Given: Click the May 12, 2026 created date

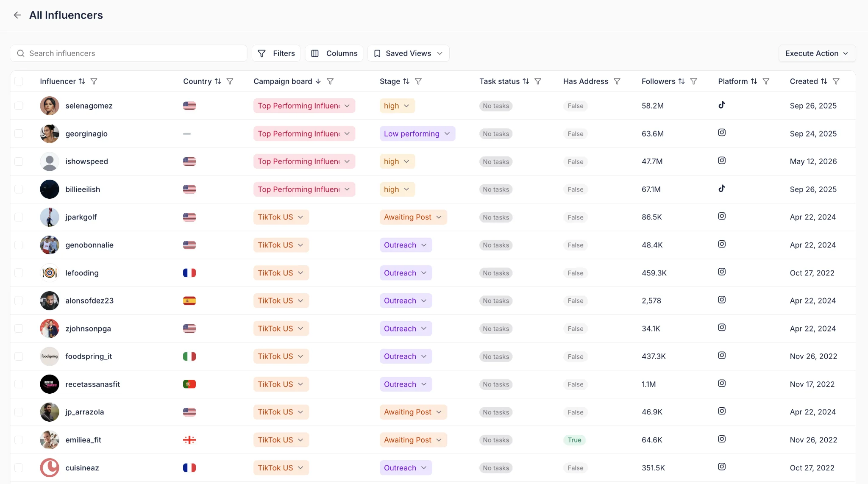Looking at the screenshot, I should pyautogui.click(x=813, y=161).
